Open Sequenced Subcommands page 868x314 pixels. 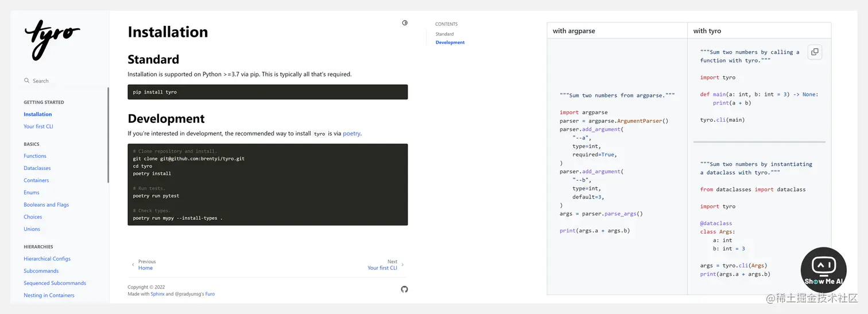pyautogui.click(x=55, y=283)
